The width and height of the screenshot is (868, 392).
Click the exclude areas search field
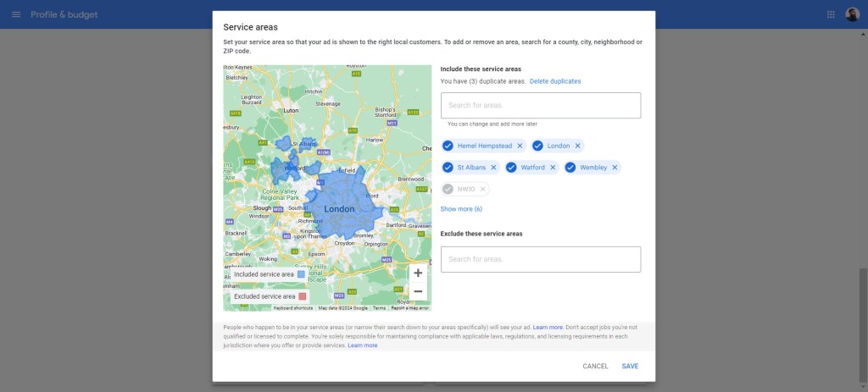click(x=540, y=259)
